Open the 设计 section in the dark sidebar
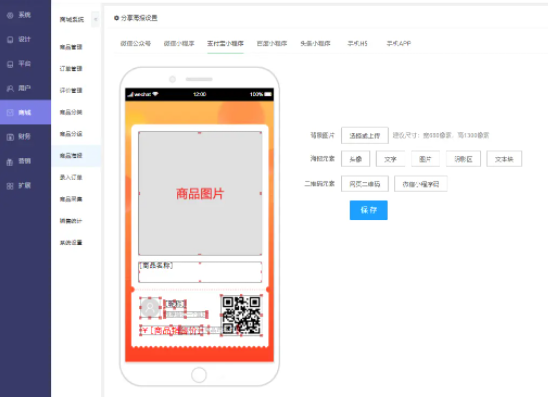548x397 pixels. click(25, 39)
